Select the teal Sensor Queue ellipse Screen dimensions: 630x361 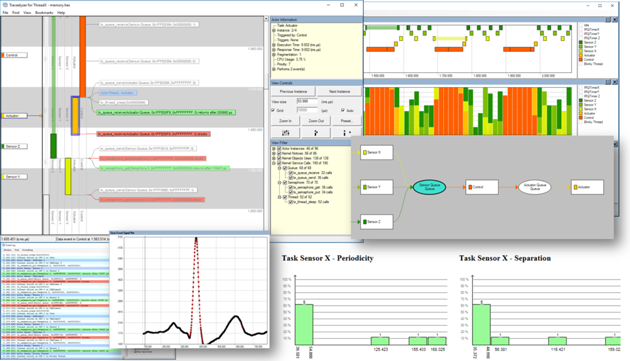pyautogui.click(x=430, y=187)
